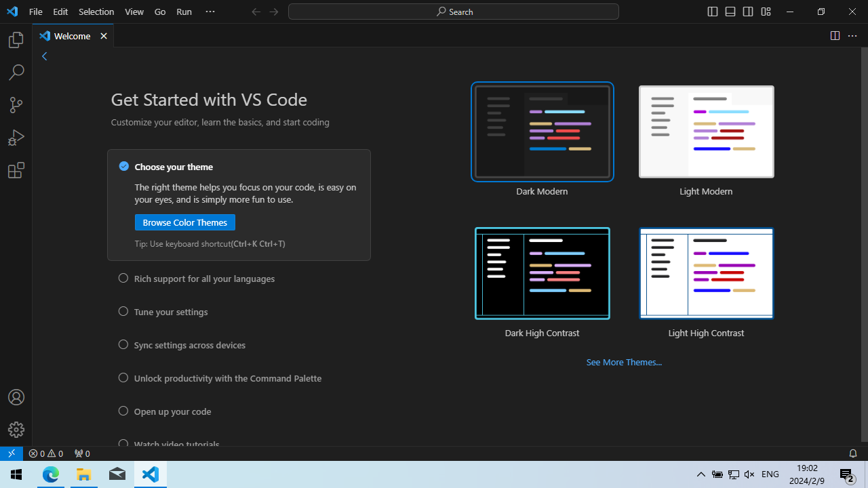The image size is (868, 488).
Task: Select the Light Modern theme thumbnail
Action: coord(706,131)
